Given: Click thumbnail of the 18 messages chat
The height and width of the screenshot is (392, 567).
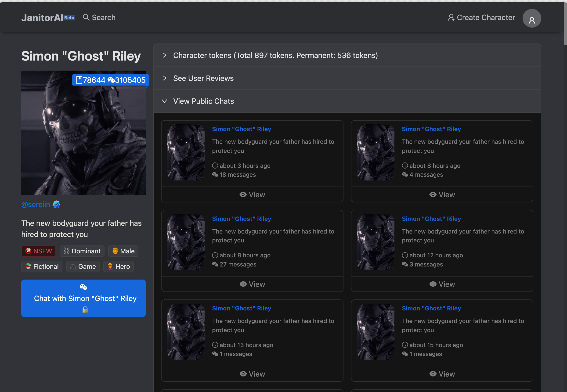Looking at the screenshot, I should point(186,152).
